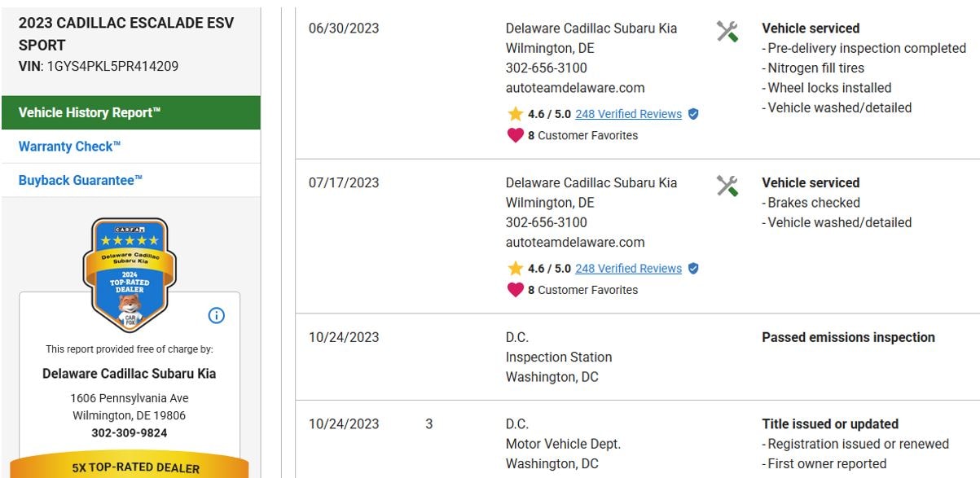Open 248 Verified Reviews link in 07/17/2023 entry

[x=628, y=269]
